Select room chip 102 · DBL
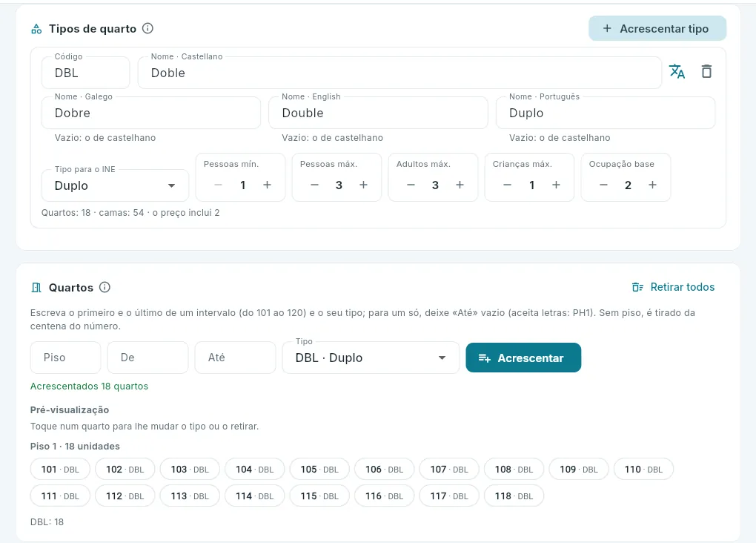Screen dimensions: 756x543 point(125,469)
